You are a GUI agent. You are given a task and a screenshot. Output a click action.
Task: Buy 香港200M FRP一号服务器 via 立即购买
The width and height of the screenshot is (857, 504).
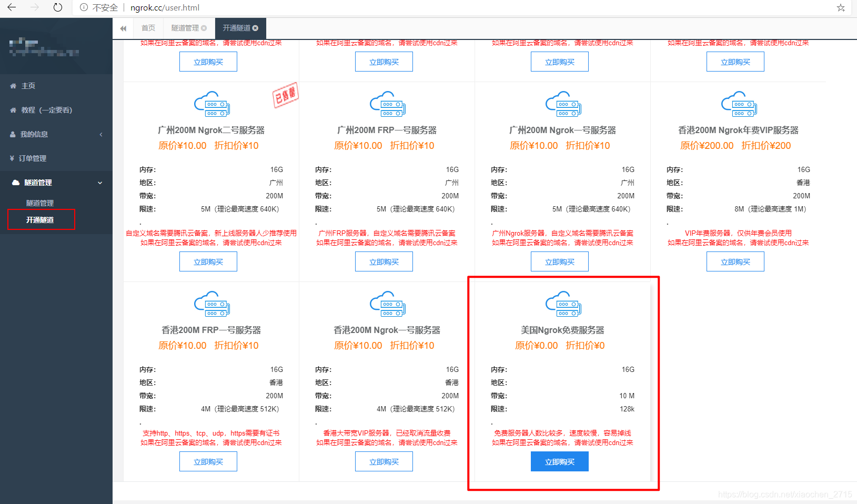pos(208,461)
